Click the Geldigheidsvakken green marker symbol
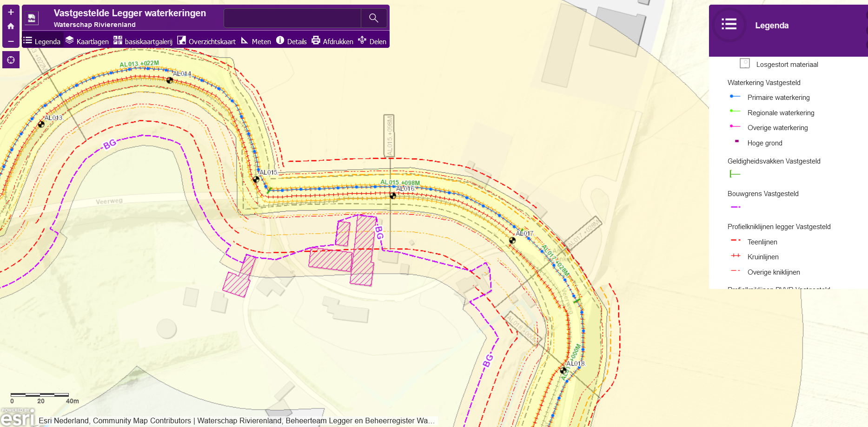 (x=735, y=174)
